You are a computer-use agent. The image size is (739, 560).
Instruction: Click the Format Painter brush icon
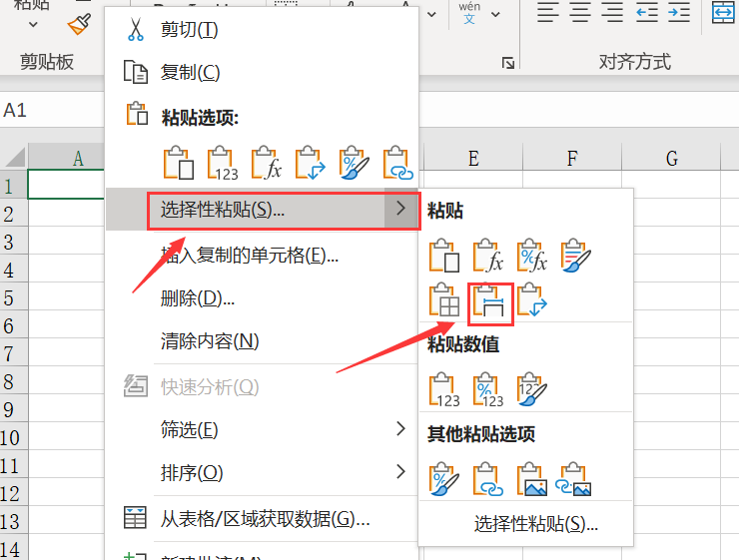click(79, 24)
